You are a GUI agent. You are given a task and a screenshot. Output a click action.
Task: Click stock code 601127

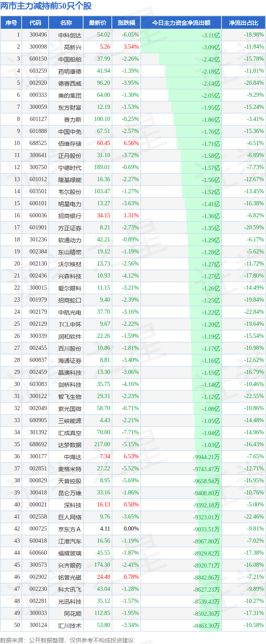point(38,119)
